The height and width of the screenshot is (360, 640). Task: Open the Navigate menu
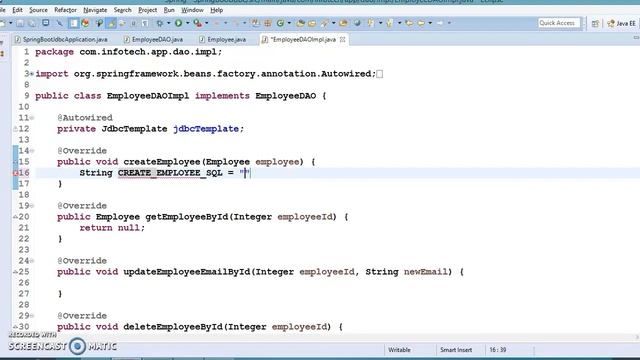click(x=95, y=10)
